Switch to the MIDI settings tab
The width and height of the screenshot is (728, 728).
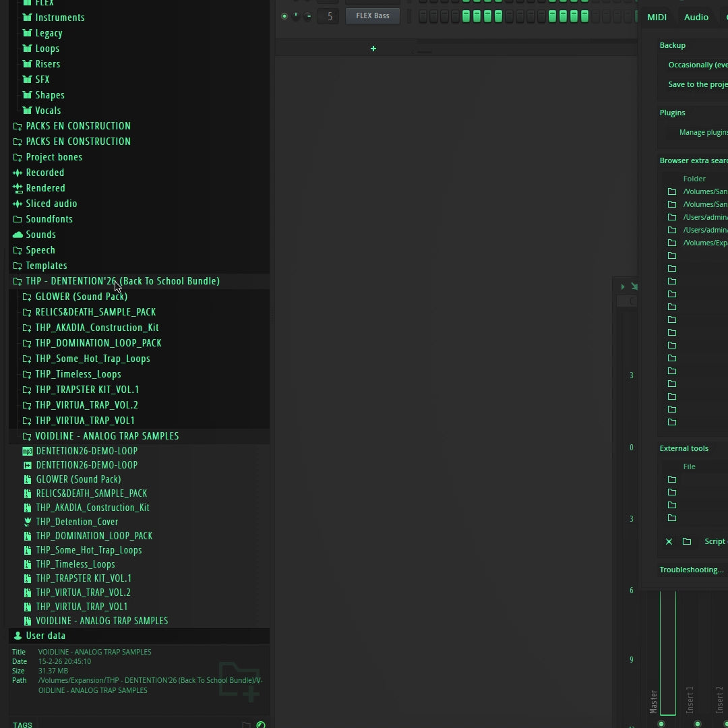click(x=657, y=17)
